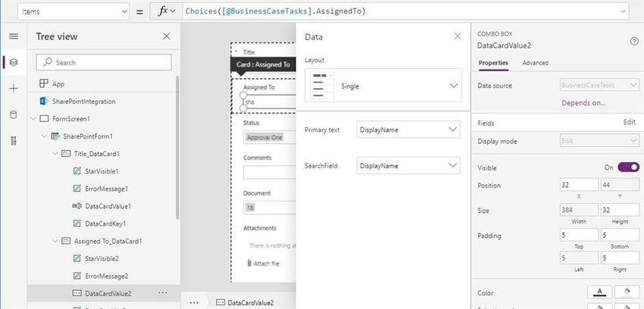
Task: Toggle the Visible switch off
Action: [x=628, y=167]
